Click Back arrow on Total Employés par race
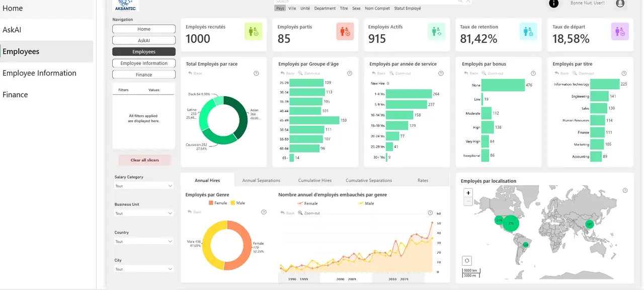644x290 pixels. (194, 73)
